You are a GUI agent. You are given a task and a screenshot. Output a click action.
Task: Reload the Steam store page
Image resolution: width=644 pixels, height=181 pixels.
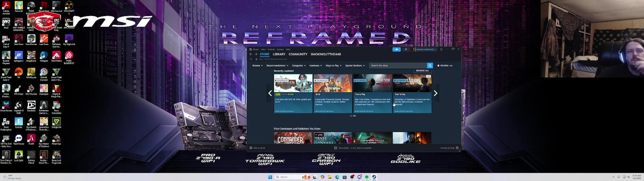pos(251,59)
